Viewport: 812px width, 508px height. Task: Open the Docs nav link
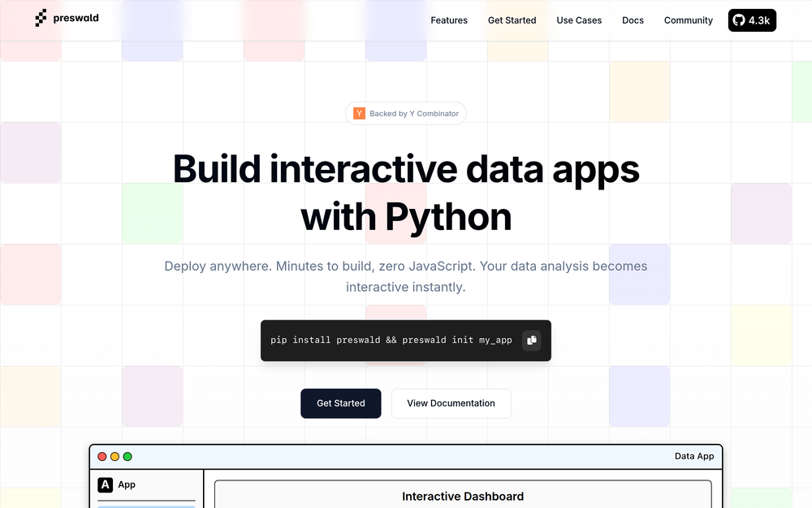633,20
